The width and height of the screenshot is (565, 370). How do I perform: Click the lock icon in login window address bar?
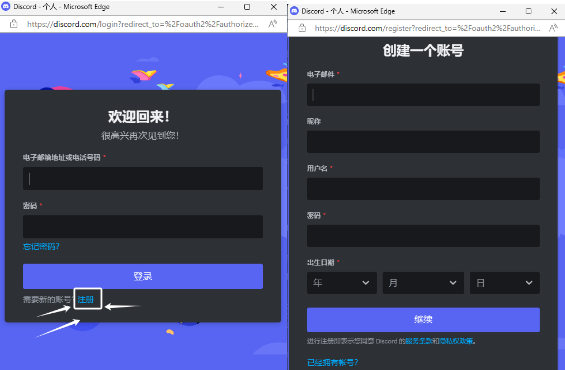coord(14,24)
